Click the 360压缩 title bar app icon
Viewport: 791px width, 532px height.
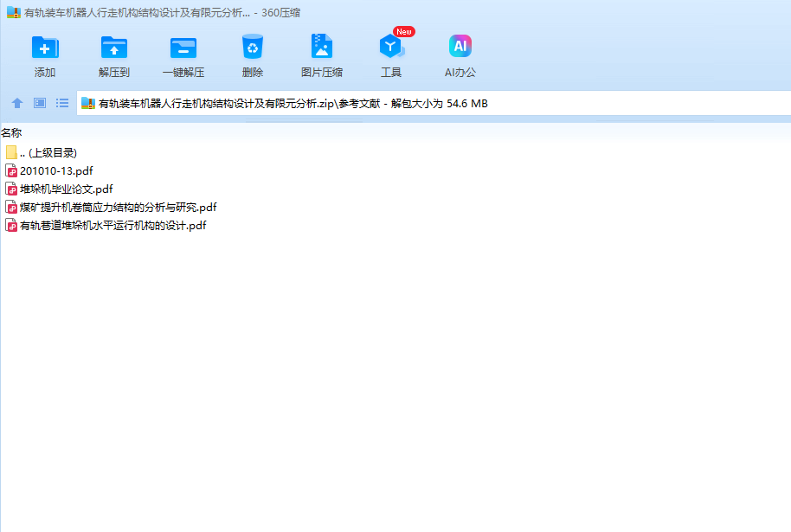click(14, 12)
